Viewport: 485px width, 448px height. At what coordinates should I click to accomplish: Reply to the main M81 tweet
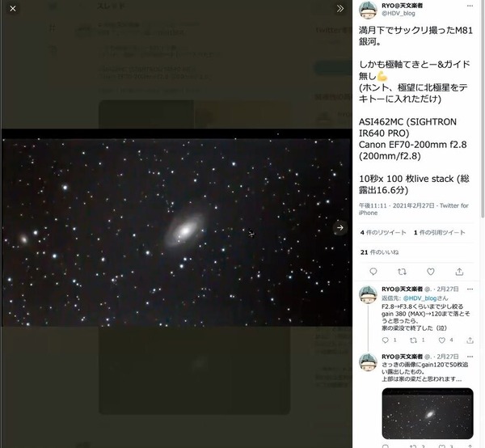pos(373,272)
